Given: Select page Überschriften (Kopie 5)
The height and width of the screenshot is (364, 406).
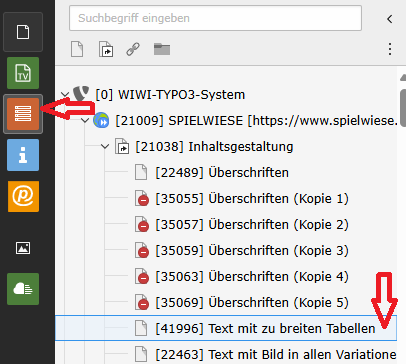Looking at the screenshot, I should click(252, 303).
